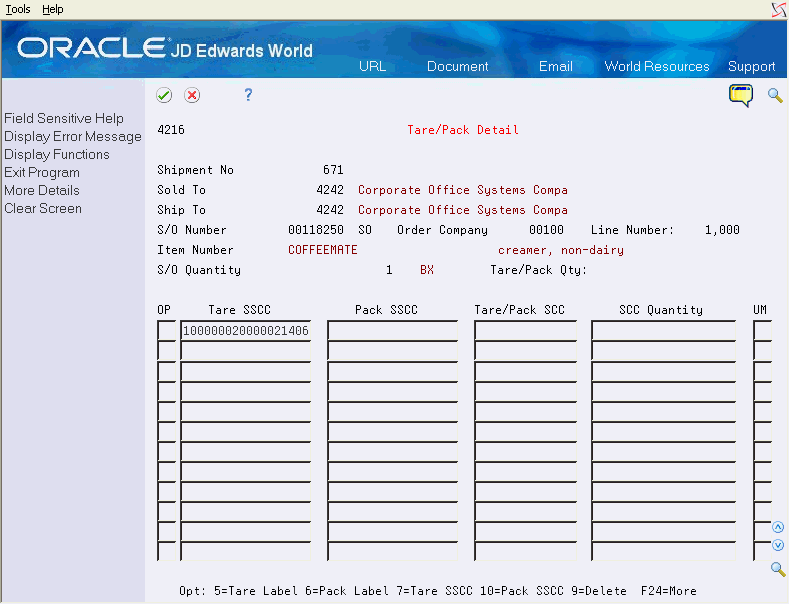789x604 pixels.
Task: Click the second row Tare SSCC field
Action: tap(246, 351)
